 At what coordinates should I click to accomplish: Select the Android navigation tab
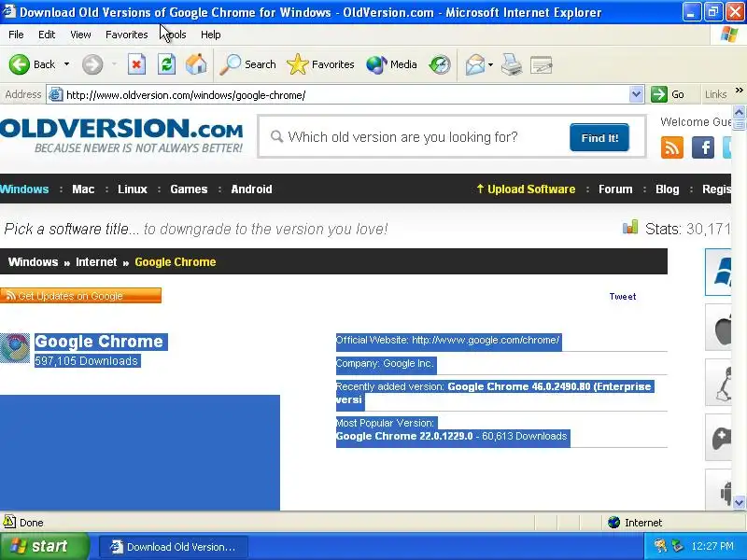pos(251,189)
